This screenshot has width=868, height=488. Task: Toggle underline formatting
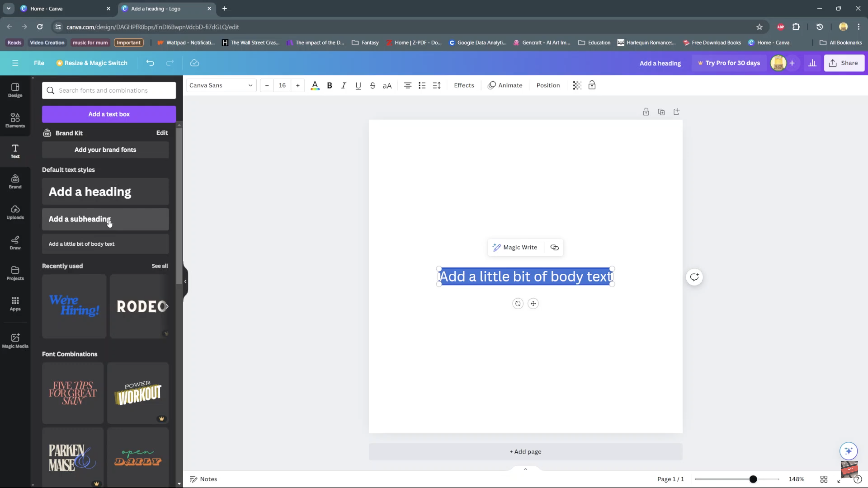tap(358, 86)
